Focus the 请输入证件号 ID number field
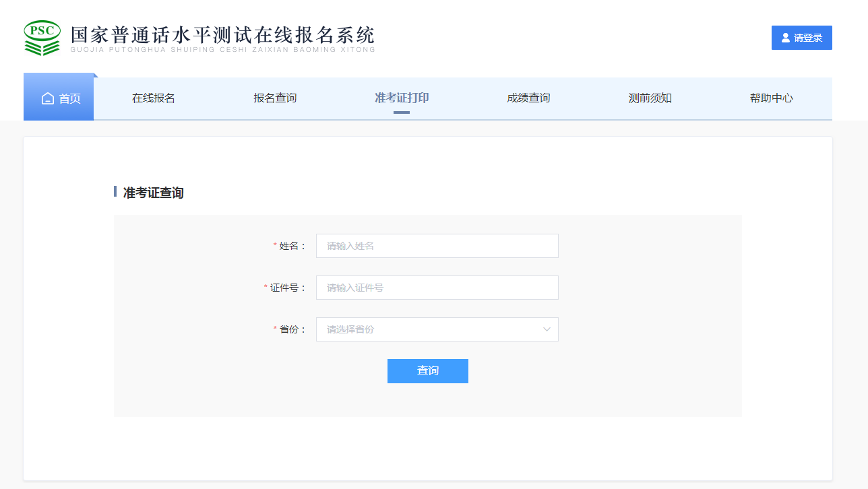The width and height of the screenshot is (868, 489). [437, 288]
